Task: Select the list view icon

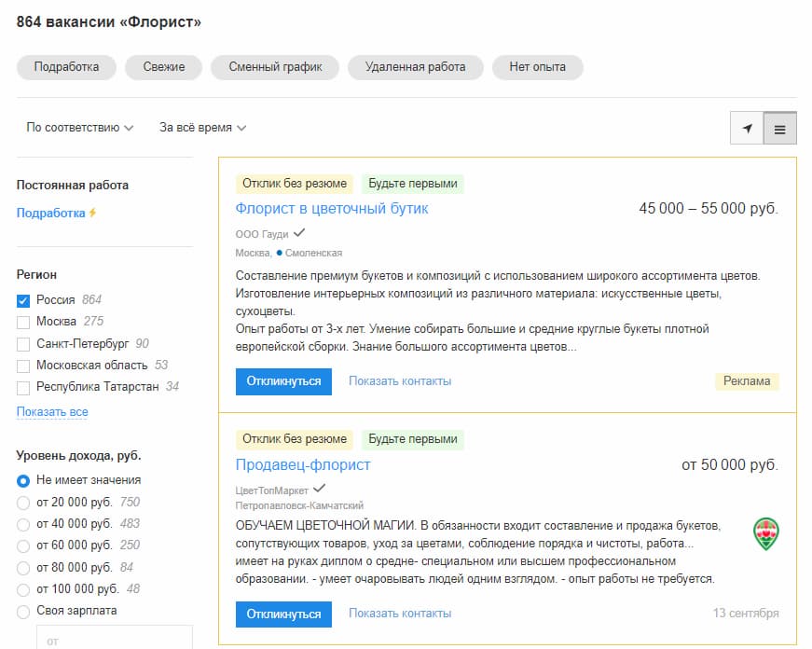Action: [781, 128]
